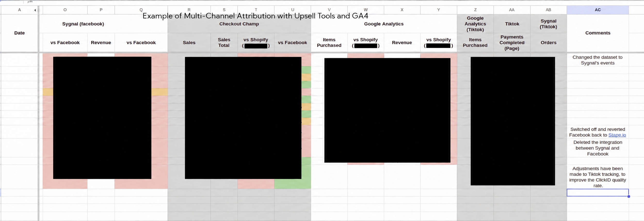
Task: Click comment about Tiktok tracking ClickID adjustments
Action: tap(597, 177)
